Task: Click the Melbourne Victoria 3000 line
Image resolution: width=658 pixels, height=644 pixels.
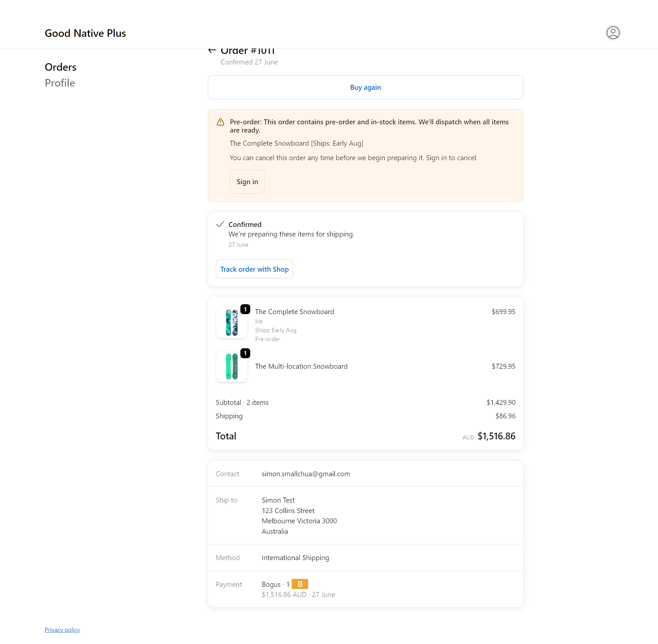Action: (299, 521)
